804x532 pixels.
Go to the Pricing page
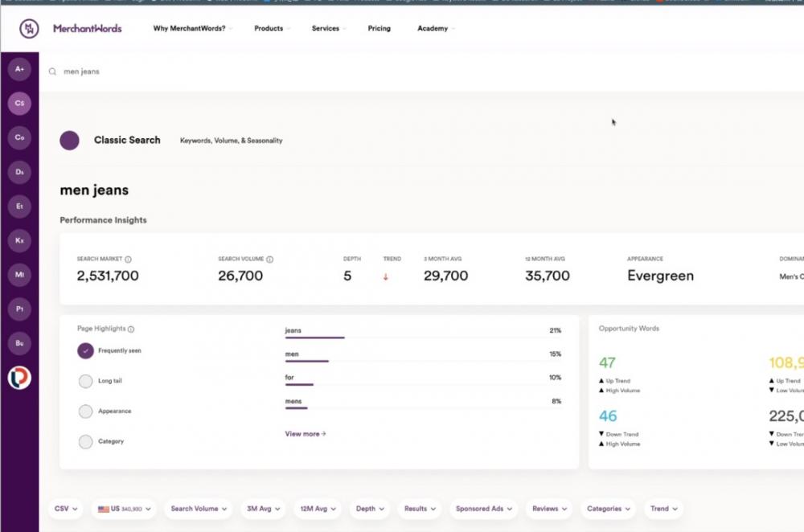click(x=379, y=29)
